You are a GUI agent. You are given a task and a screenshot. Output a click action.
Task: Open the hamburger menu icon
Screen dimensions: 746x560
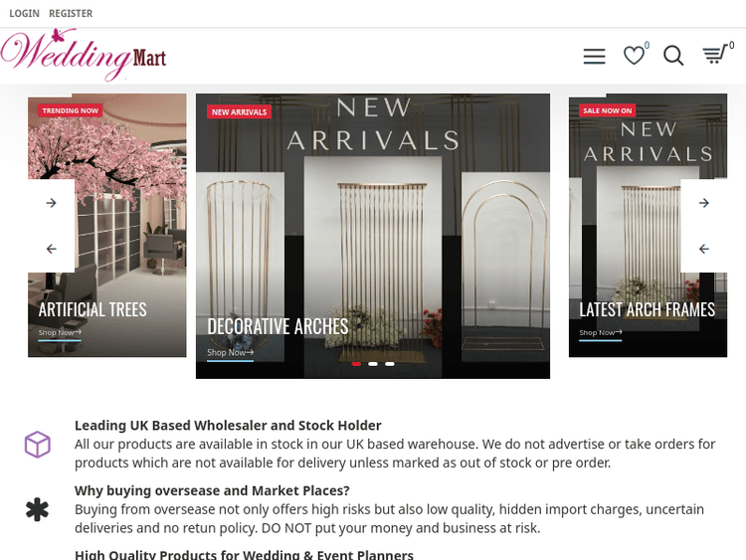[594, 56]
